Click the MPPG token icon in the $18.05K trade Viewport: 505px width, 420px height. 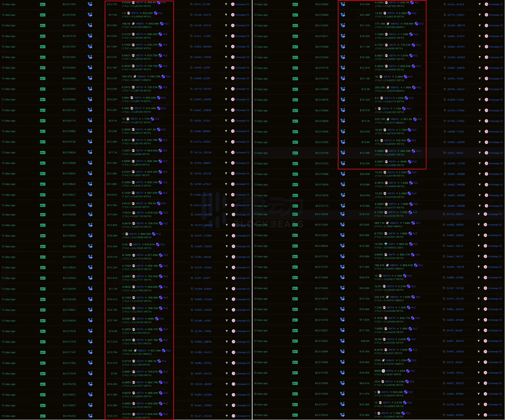point(383,371)
